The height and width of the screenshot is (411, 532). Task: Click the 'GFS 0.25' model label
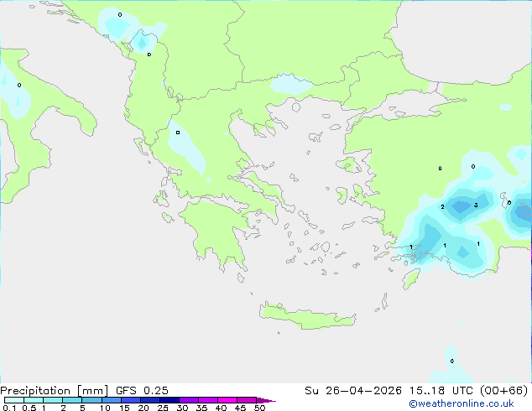pyautogui.click(x=142, y=391)
